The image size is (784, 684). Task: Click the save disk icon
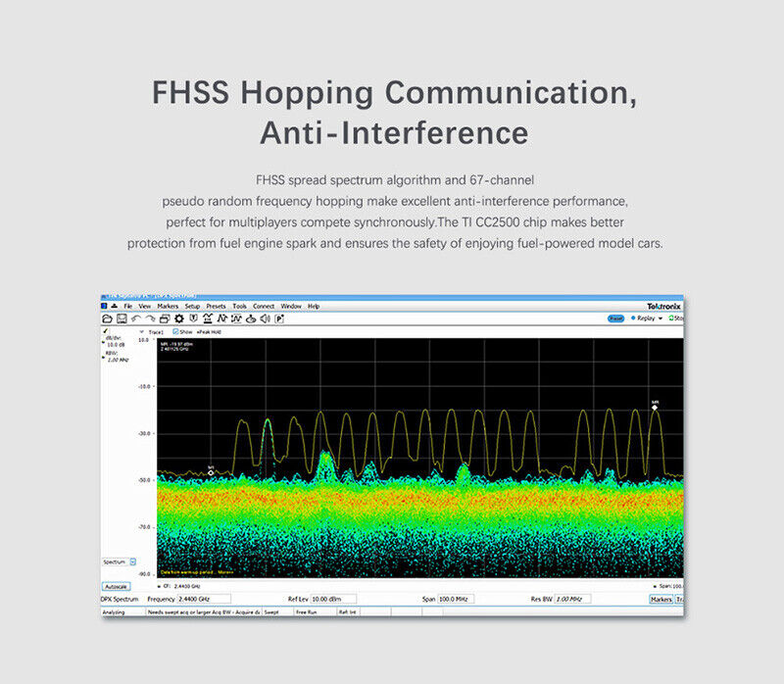[x=122, y=318]
